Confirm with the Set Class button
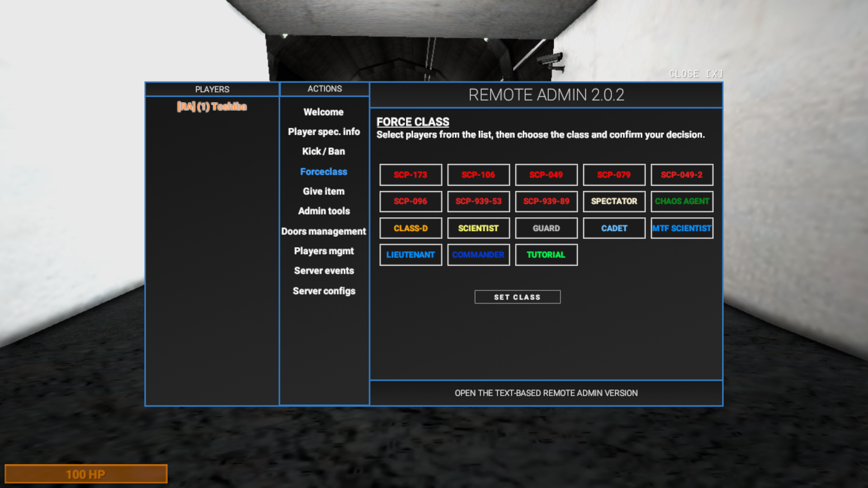The image size is (868, 488). pyautogui.click(x=517, y=297)
